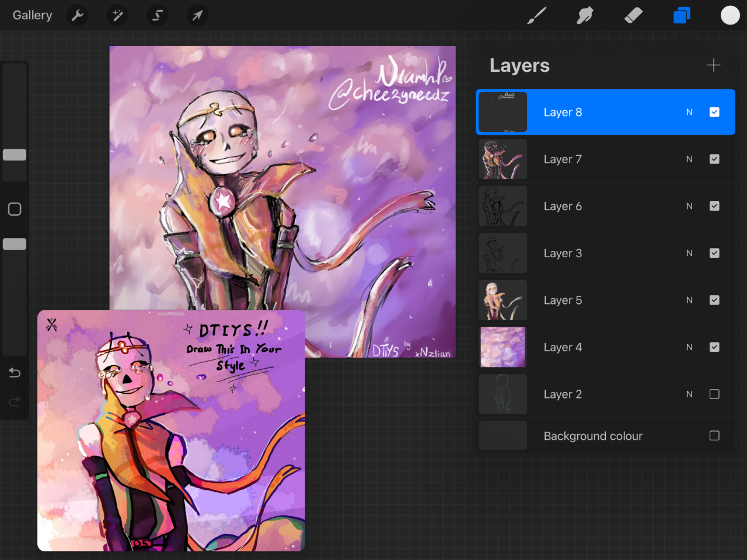Hide Layer 7 with its visibility checkbox
This screenshot has width=747, height=560.
point(714,159)
